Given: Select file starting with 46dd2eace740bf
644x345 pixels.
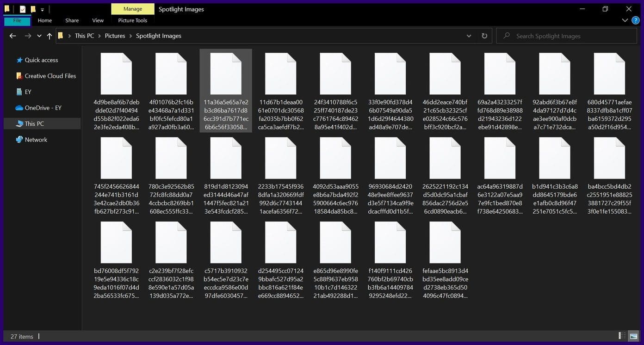Looking at the screenshot, I should point(445,91).
